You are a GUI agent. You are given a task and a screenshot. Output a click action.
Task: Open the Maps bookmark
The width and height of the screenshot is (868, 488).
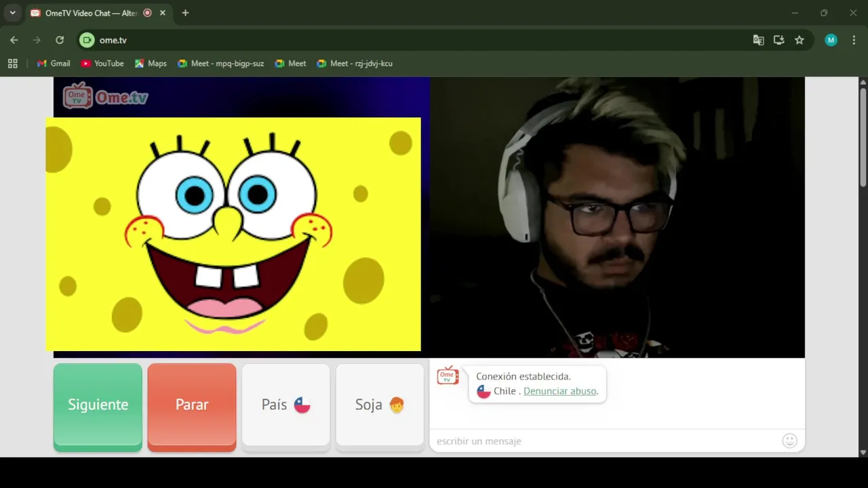[x=151, y=64]
